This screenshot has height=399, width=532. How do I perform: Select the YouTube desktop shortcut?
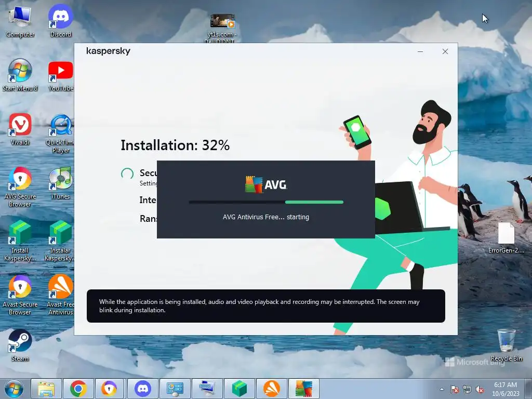60,75
